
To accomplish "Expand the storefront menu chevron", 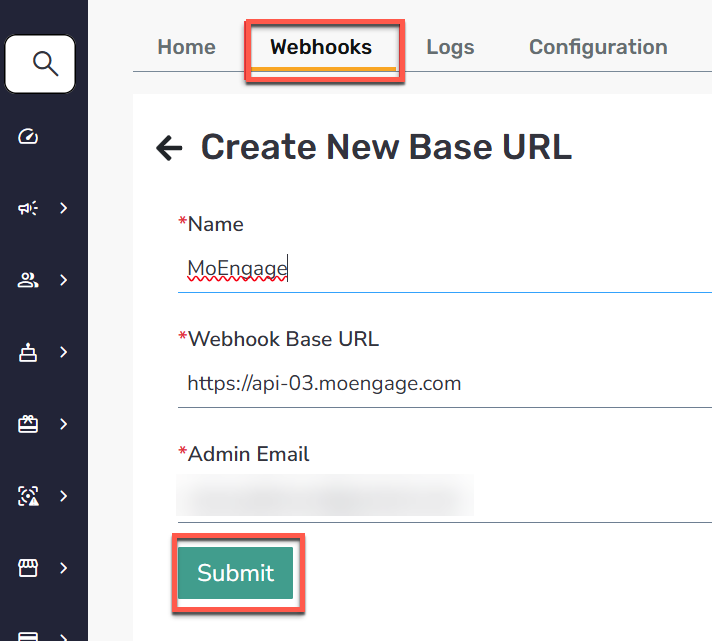I will click(x=64, y=568).
